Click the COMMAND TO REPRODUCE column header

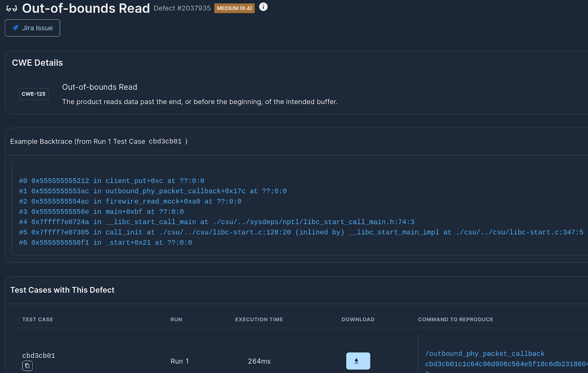[x=455, y=319]
